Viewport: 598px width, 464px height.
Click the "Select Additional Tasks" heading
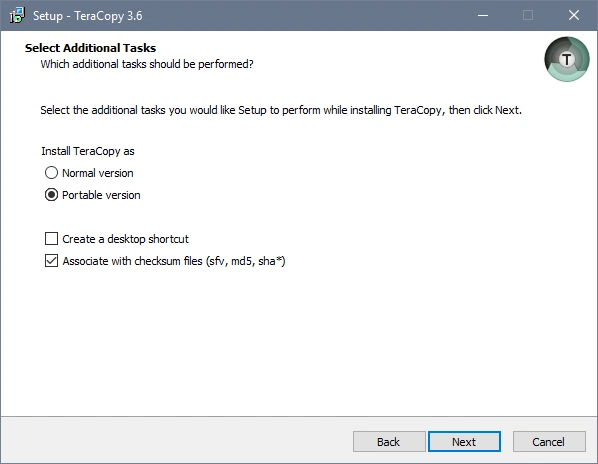pyautogui.click(x=90, y=48)
